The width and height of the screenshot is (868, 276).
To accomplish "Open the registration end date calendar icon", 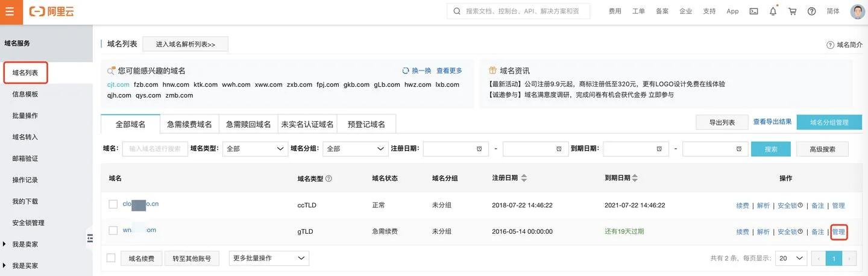I will tap(559, 149).
